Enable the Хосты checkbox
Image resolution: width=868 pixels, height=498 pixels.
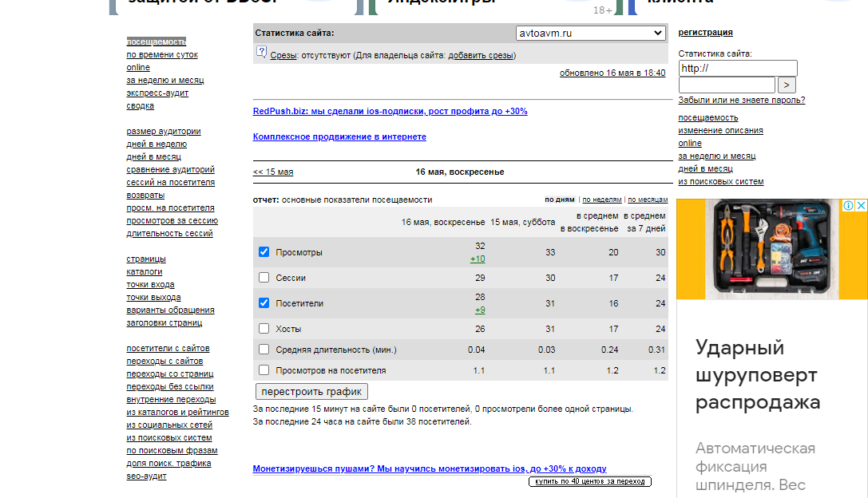[x=264, y=328]
